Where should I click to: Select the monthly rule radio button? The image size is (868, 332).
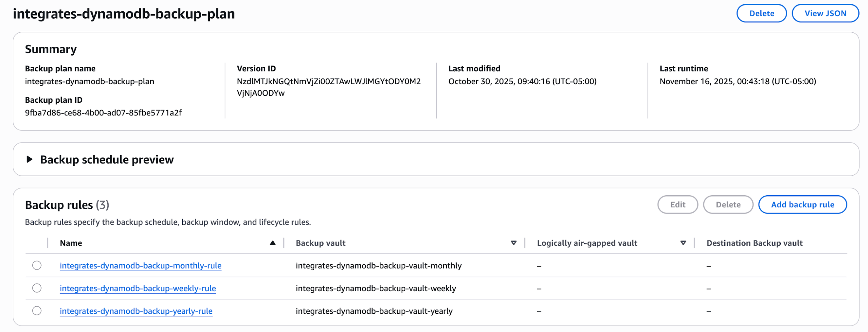[37, 266]
